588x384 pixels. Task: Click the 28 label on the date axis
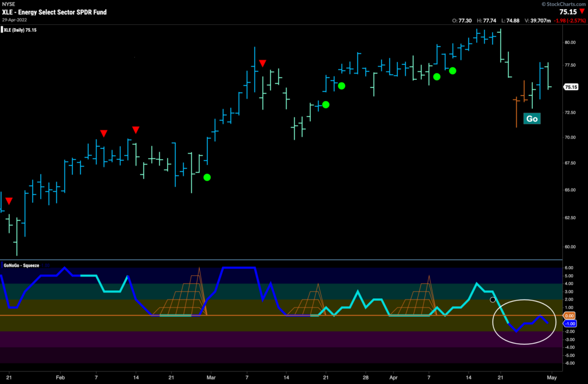tap(366, 378)
